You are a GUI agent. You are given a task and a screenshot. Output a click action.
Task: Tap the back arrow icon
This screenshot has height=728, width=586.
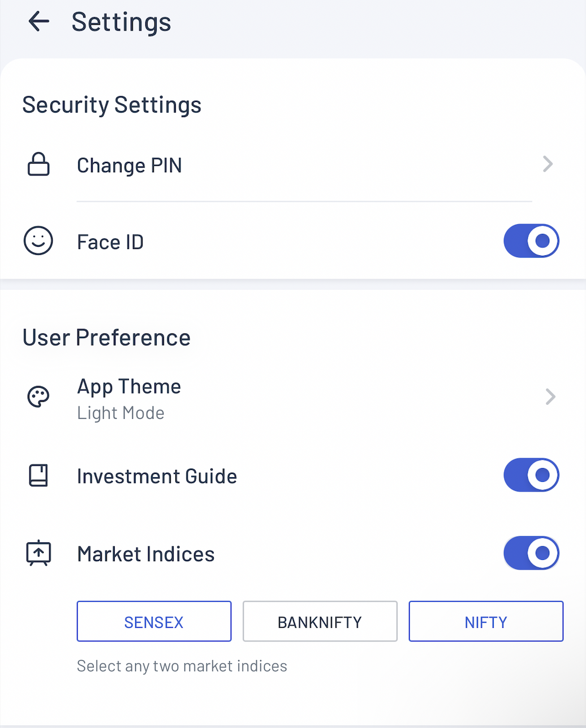(38, 22)
